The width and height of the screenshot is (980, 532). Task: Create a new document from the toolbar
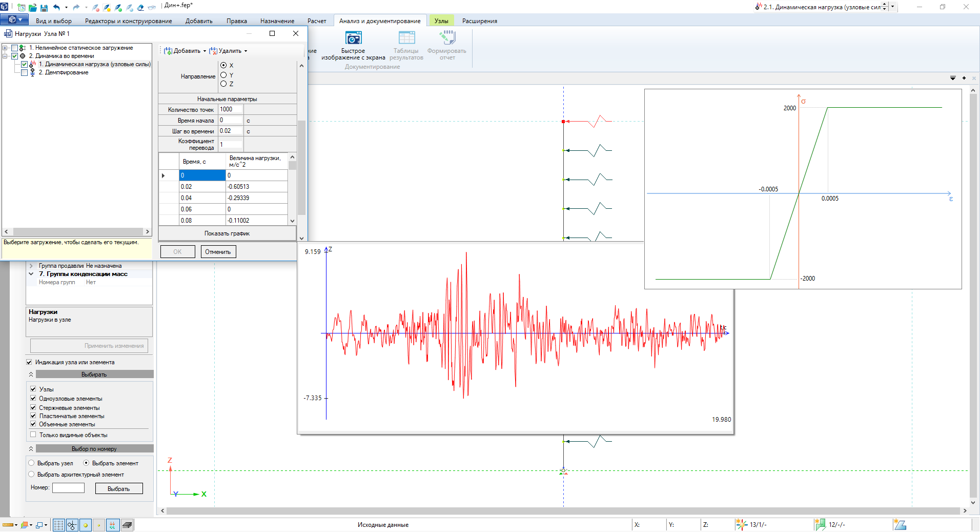coord(21,8)
